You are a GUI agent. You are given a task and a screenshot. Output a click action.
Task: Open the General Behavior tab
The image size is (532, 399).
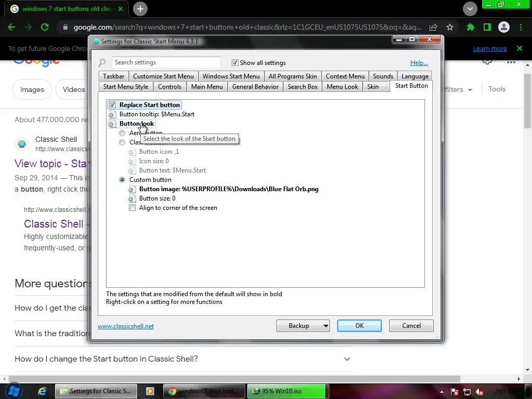(256, 87)
